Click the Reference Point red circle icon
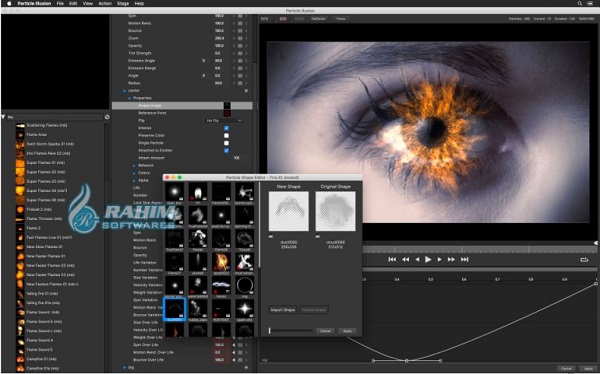Screen dimensions: 600x374 (227, 113)
